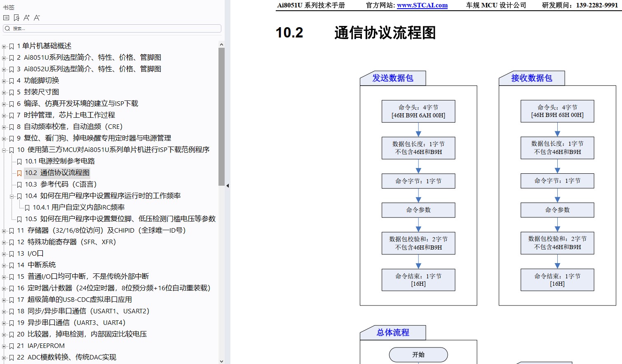This screenshot has height=364, width=622.
Task: Click the bookmark icon beside 13 I/O口
Action: pos(12,254)
